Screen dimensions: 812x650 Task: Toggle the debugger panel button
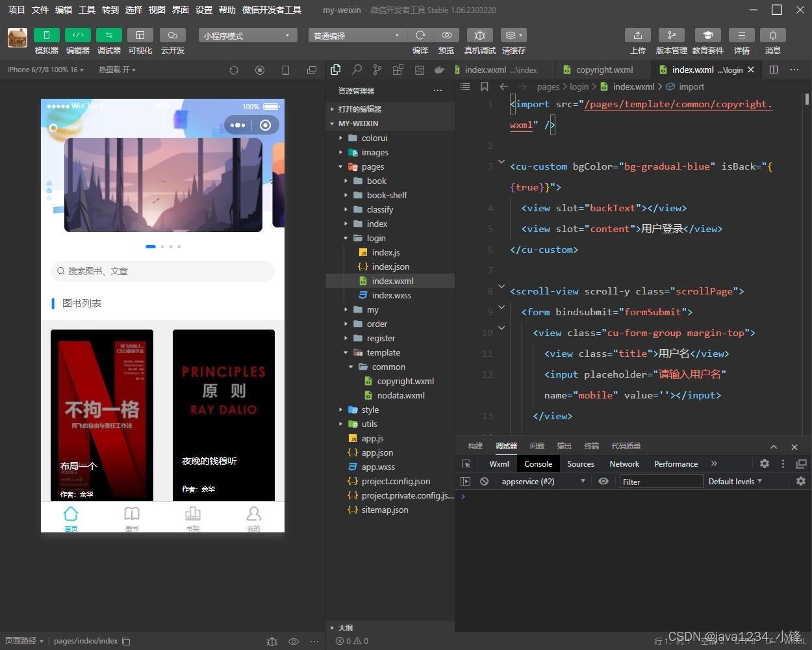pyautogui.click(x=109, y=35)
